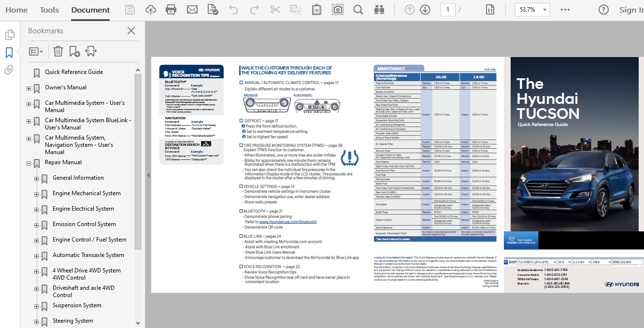
Task: Click the upload to cloud icon
Action: pos(150,10)
